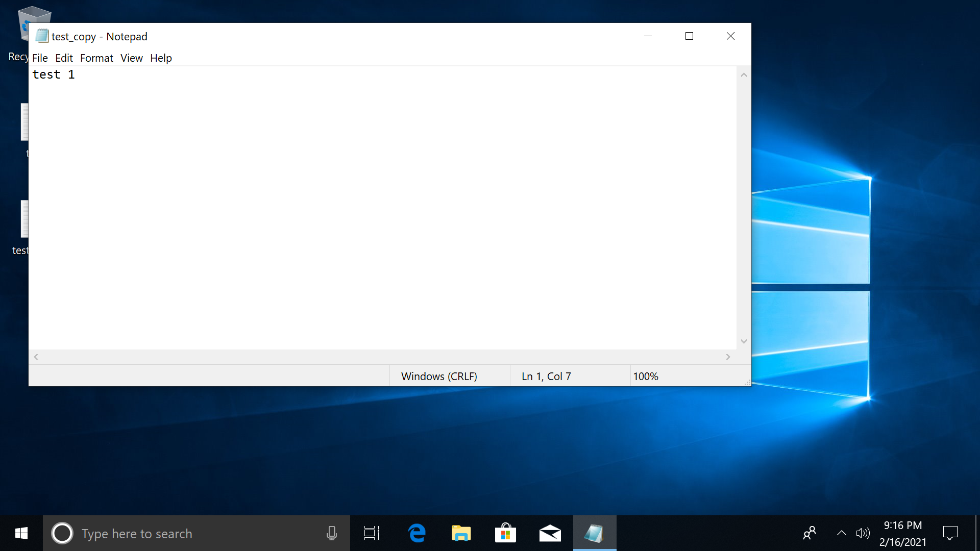The width and height of the screenshot is (980, 551).
Task: Open the Format menu
Action: coord(96,58)
